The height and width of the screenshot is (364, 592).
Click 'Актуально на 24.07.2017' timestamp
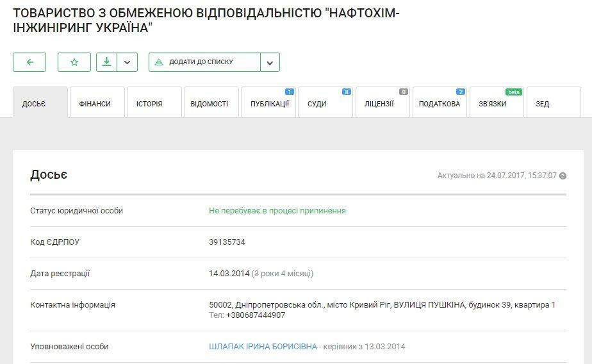tap(497, 176)
